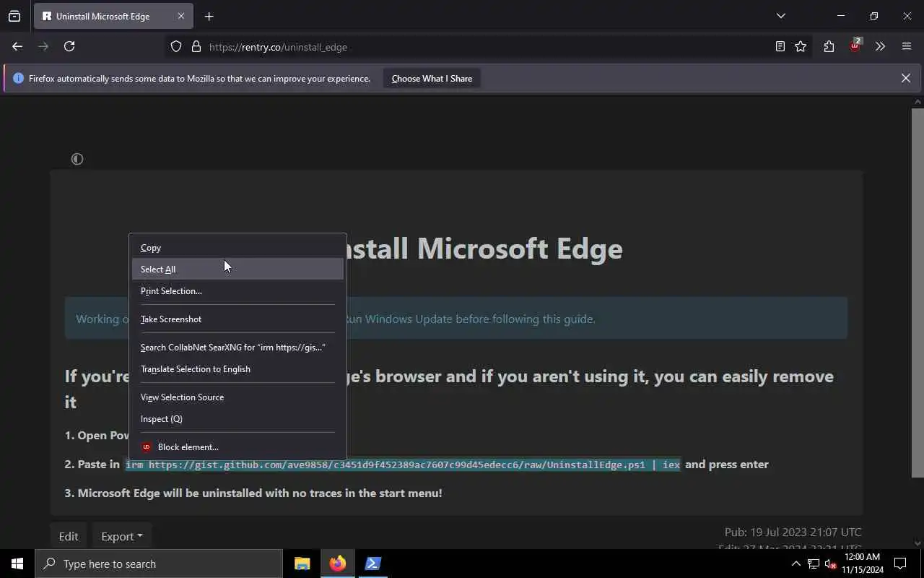
Task: Open a new tab with plus button
Action: [209, 16]
